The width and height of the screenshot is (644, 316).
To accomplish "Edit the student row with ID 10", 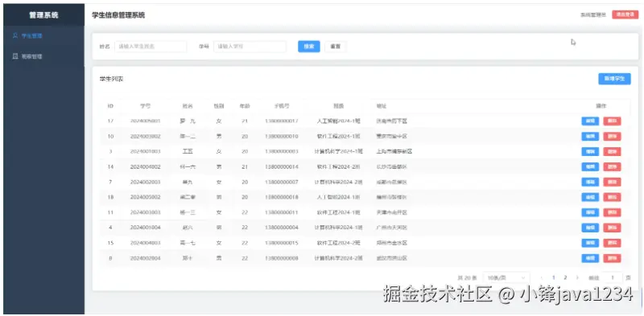I will tap(590, 136).
